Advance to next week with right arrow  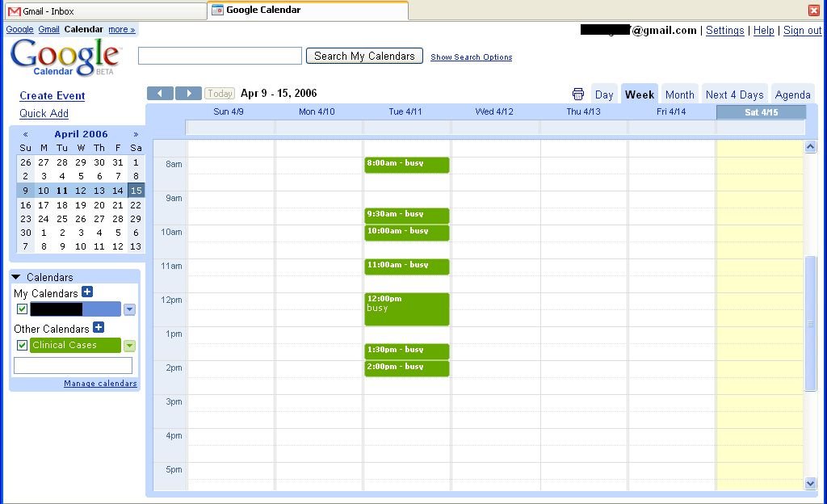[188, 94]
